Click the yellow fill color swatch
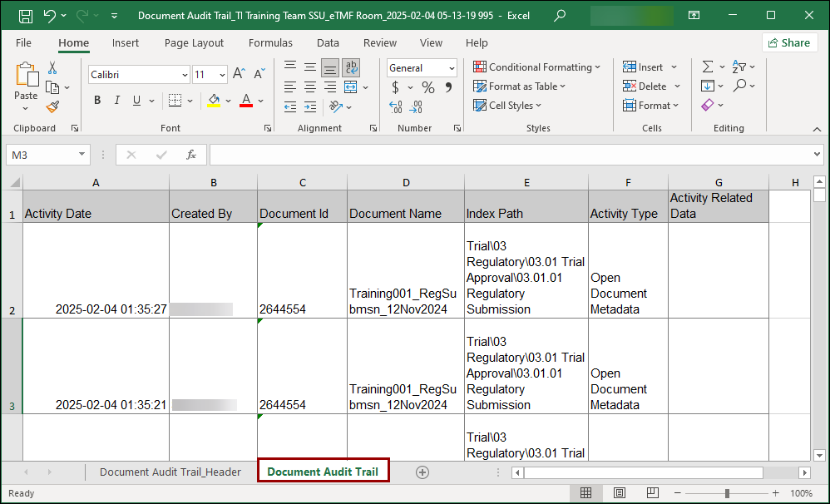Screen dimensions: 830x504 pyautogui.click(x=214, y=101)
